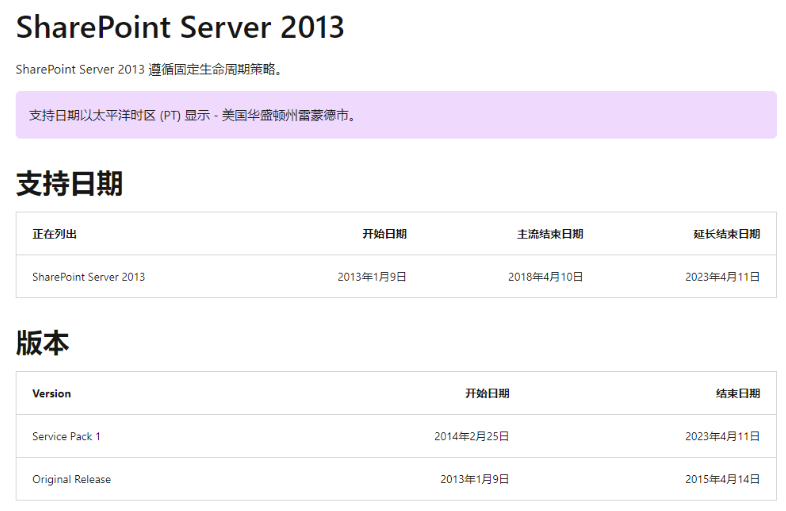
Task: Select the 主流结束日期 column header
Action: pyautogui.click(x=550, y=234)
